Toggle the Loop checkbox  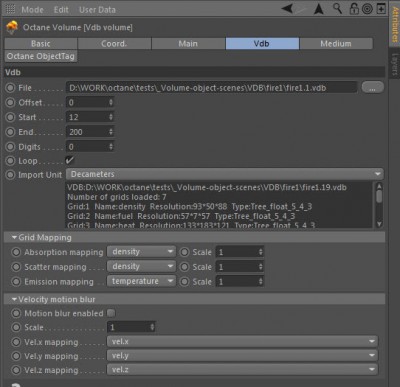pos(69,160)
